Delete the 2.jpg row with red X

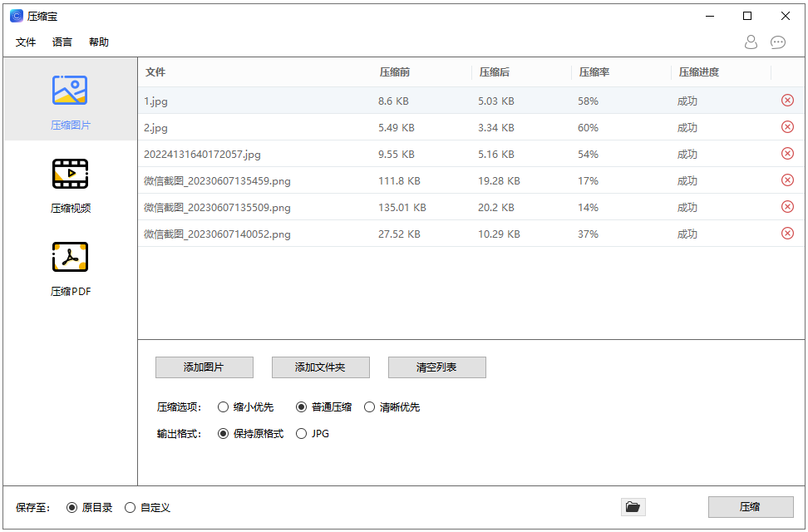(x=787, y=127)
